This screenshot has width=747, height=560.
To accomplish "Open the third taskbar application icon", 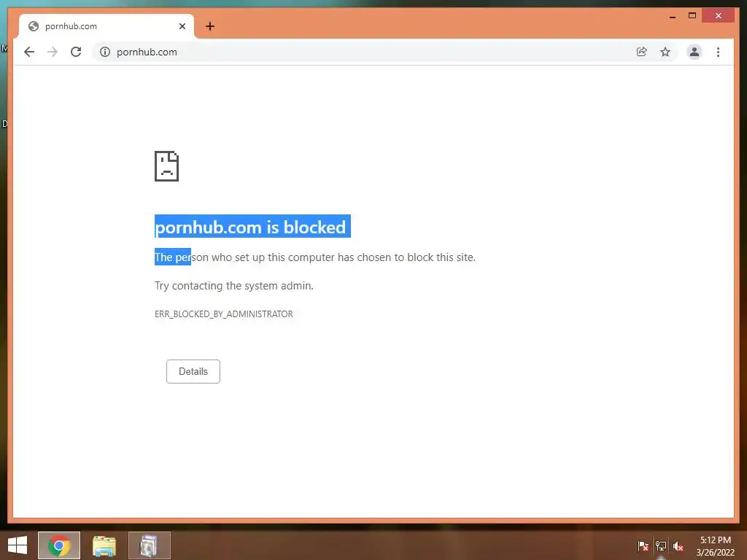I will tap(149, 545).
